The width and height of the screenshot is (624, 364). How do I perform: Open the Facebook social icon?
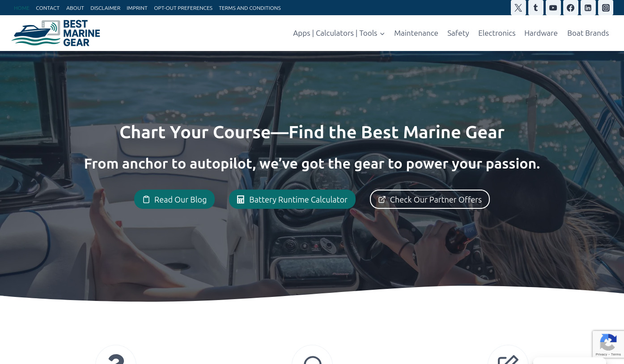[570, 8]
